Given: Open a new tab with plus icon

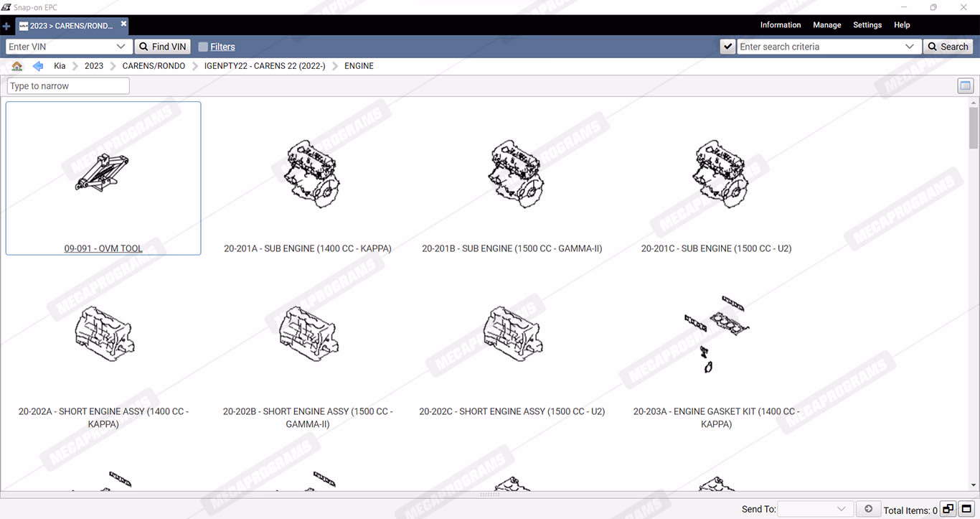Looking at the screenshot, I should [x=6, y=26].
